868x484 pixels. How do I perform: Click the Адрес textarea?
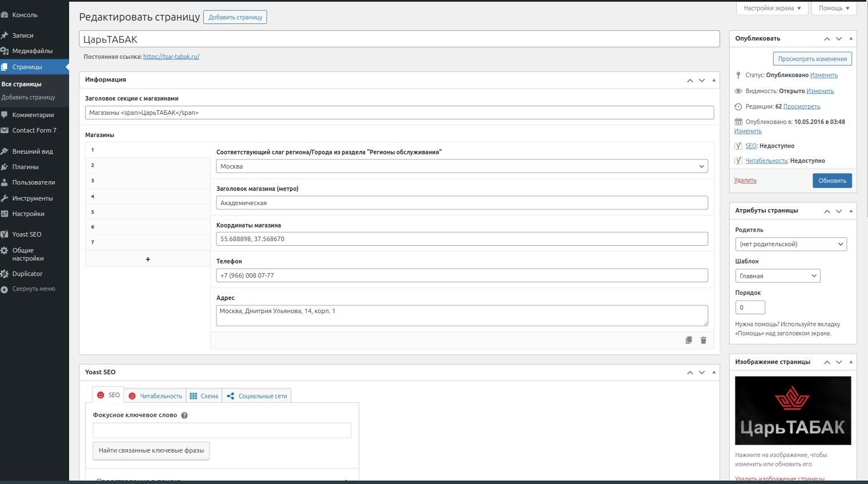pyautogui.click(x=462, y=315)
